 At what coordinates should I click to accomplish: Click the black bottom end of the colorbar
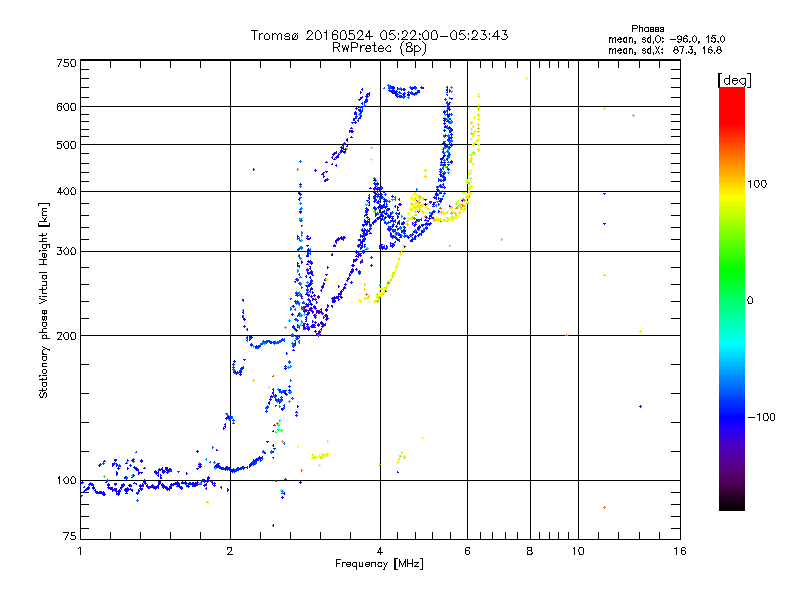coord(732,506)
